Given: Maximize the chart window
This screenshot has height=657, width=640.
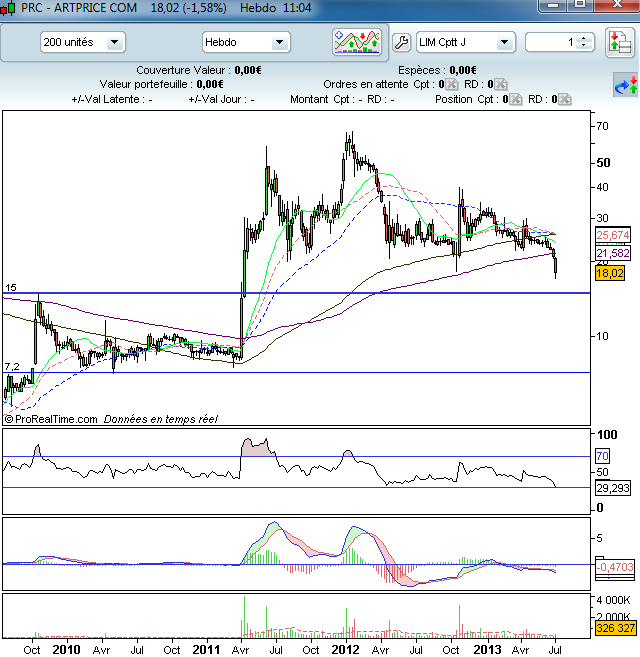Looking at the screenshot, I should pyautogui.click(x=580, y=5).
